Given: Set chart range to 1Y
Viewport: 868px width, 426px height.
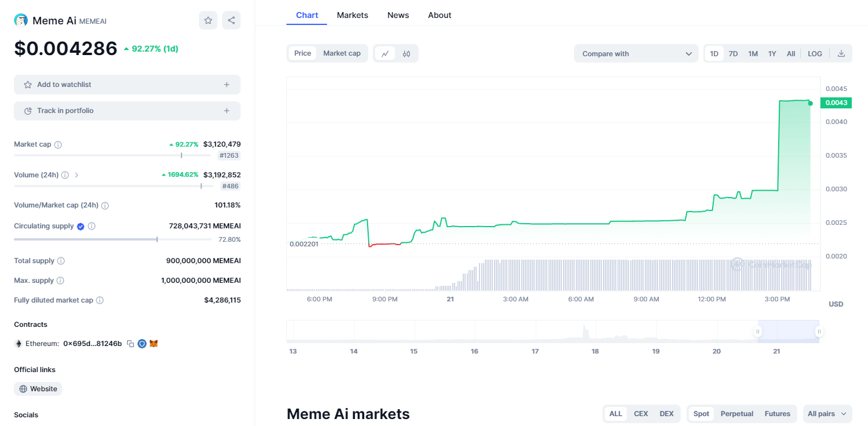Looking at the screenshot, I should tap(772, 53).
